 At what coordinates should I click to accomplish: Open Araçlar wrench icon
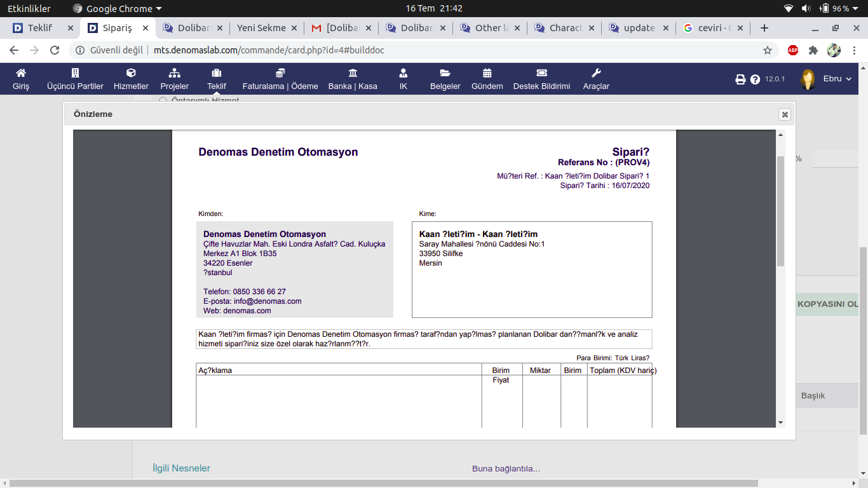click(596, 73)
